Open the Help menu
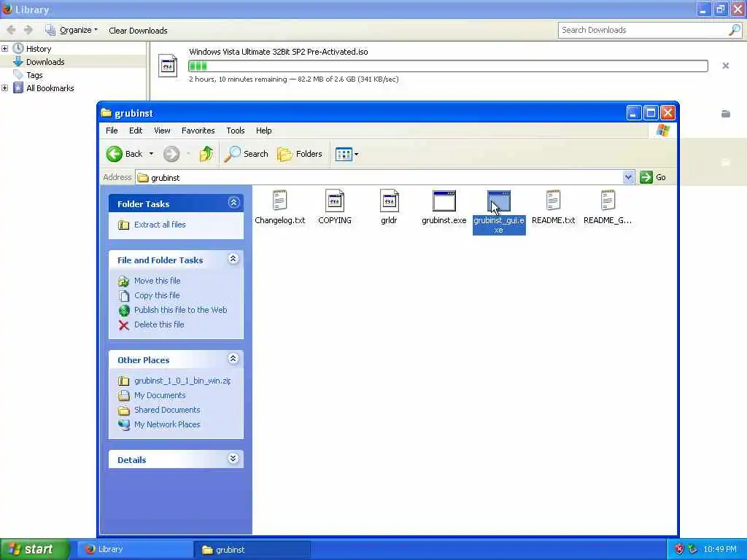This screenshot has height=560, width=747. click(x=263, y=131)
